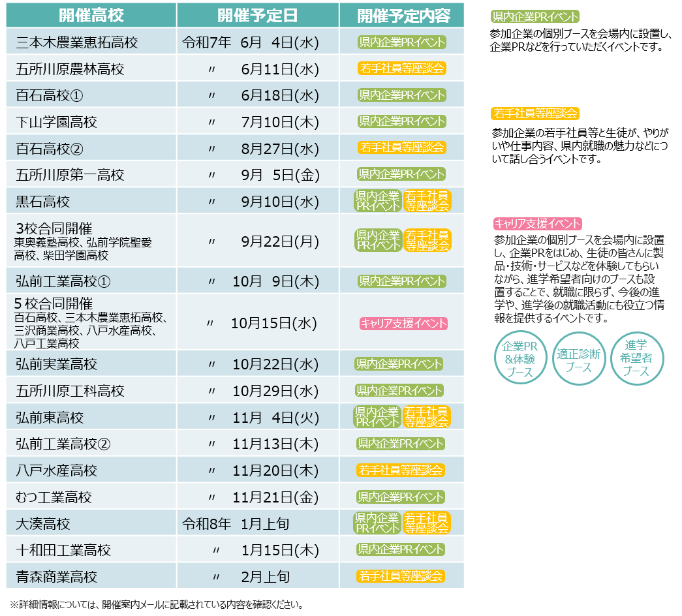Click the green 県内企業PRイベント tag in 弘前東高校 row
This screenshot has height=616, width=682.
click(x=377, y=417)
